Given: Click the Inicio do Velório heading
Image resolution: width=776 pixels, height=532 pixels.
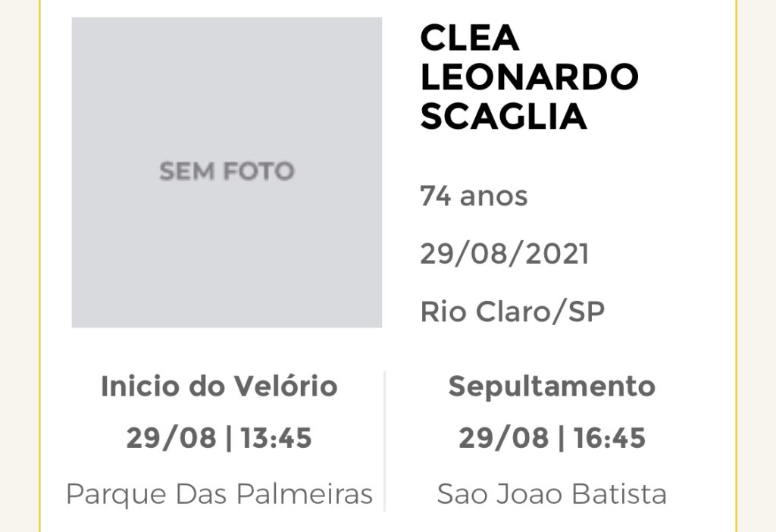Looking at the screenshot, I should click(219, 386).
